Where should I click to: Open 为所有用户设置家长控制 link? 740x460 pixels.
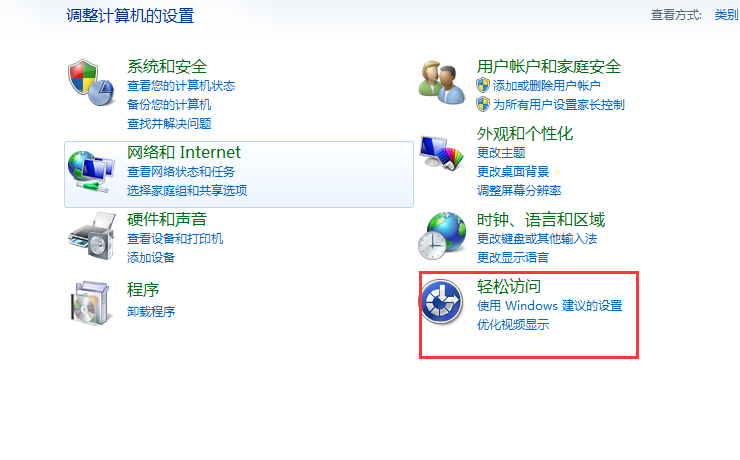(x=559, y=105)
